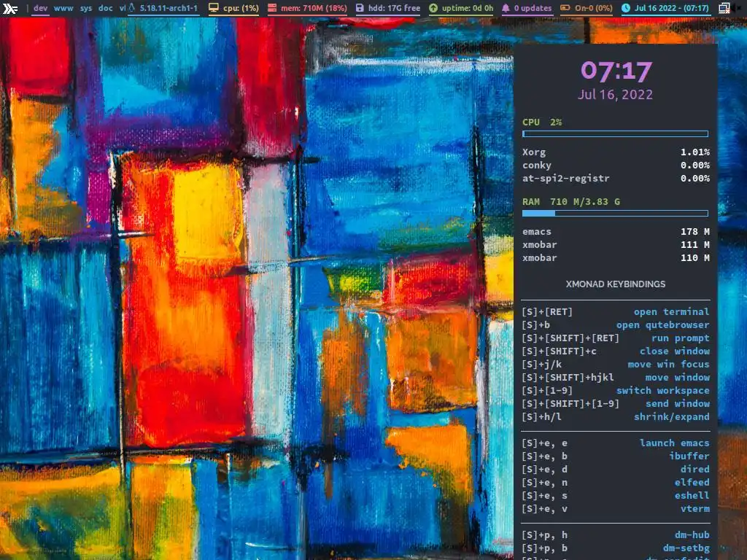Viewport: 747px width, 560px height.
Task: Switch to the doc workspace
Action: click(105, 8)
